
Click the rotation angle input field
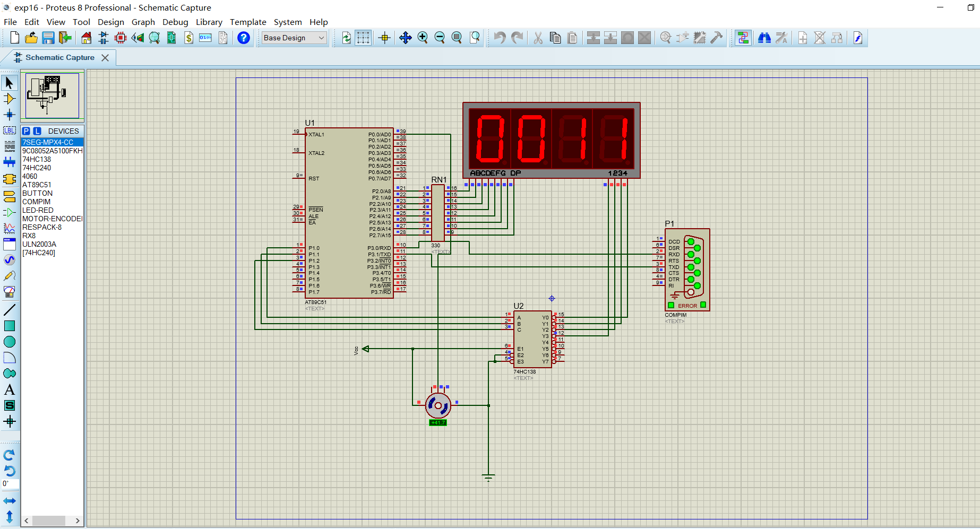click(x=11, y=483)
